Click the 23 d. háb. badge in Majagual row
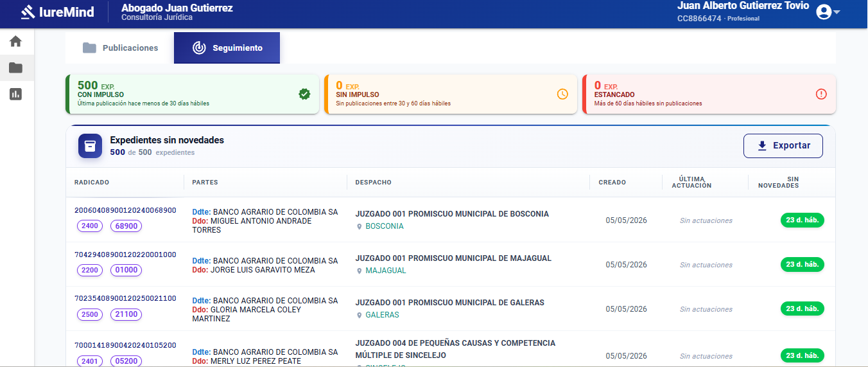Screen dimensions: 868x367 pyautogui.click(x=803, y=264)
